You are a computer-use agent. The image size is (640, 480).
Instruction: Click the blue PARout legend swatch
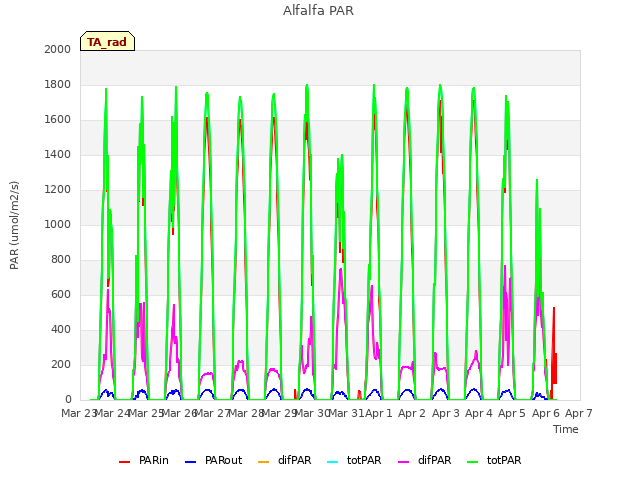pyautogui.click(x=190, y=462)
